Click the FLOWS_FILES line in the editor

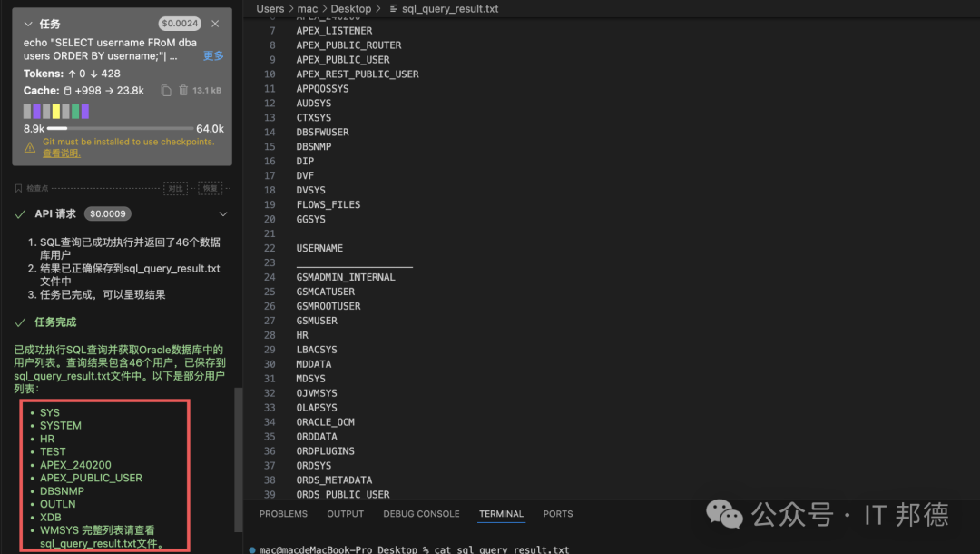pos(328,204)
